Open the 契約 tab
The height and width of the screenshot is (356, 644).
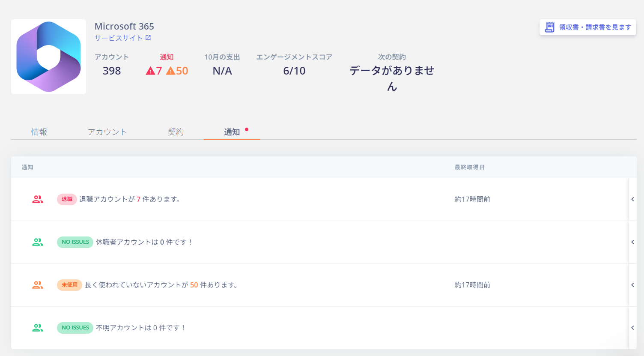pos(176,132)
